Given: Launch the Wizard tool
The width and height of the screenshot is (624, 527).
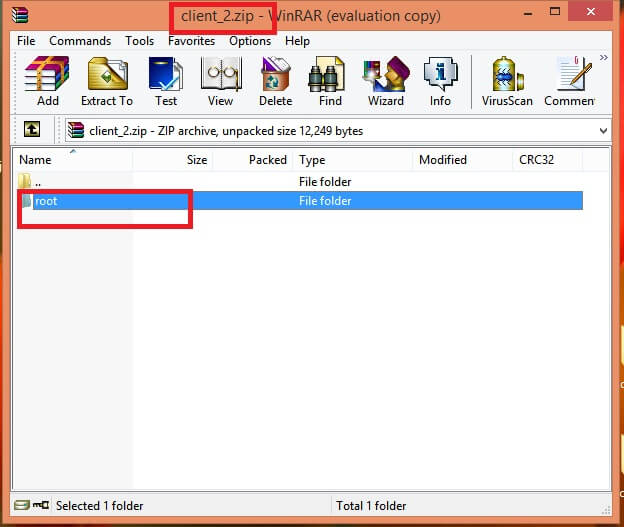Looking at the screenshot, I should pos(385,80).
